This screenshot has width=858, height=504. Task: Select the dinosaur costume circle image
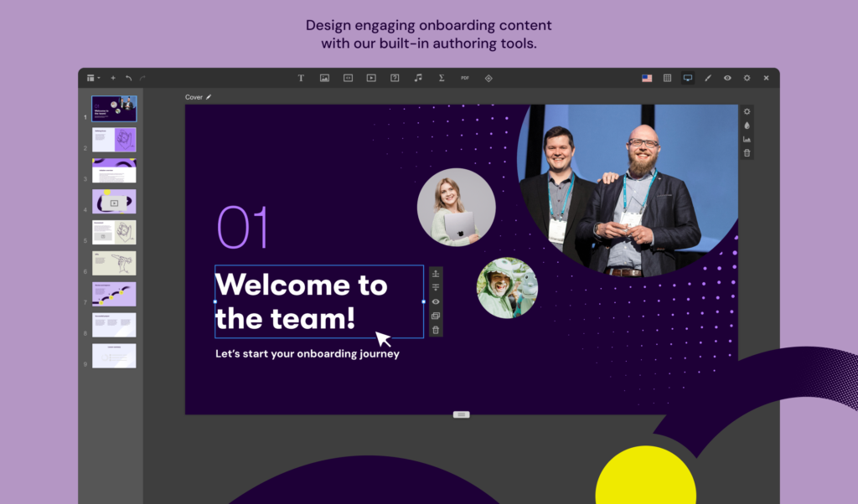507,288
